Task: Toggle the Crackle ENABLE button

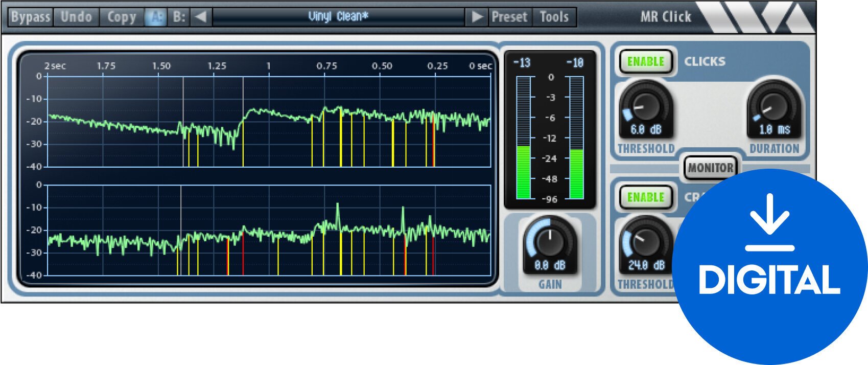Action: click(x=646, y=197)
